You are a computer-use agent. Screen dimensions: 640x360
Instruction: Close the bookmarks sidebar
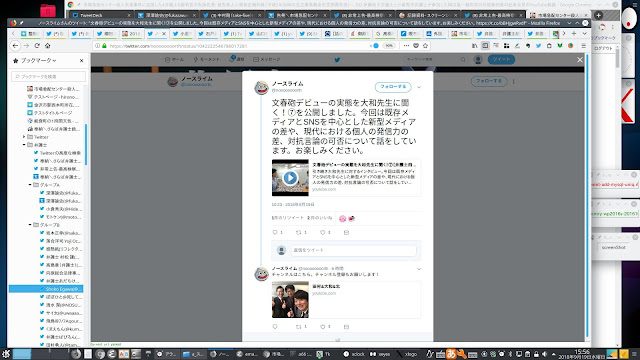(x=81, y=60)
